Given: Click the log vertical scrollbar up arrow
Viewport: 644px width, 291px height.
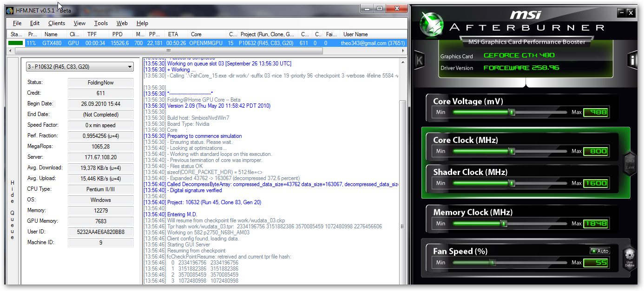Looking at the screenshot, I should click(x=402, y=62).
